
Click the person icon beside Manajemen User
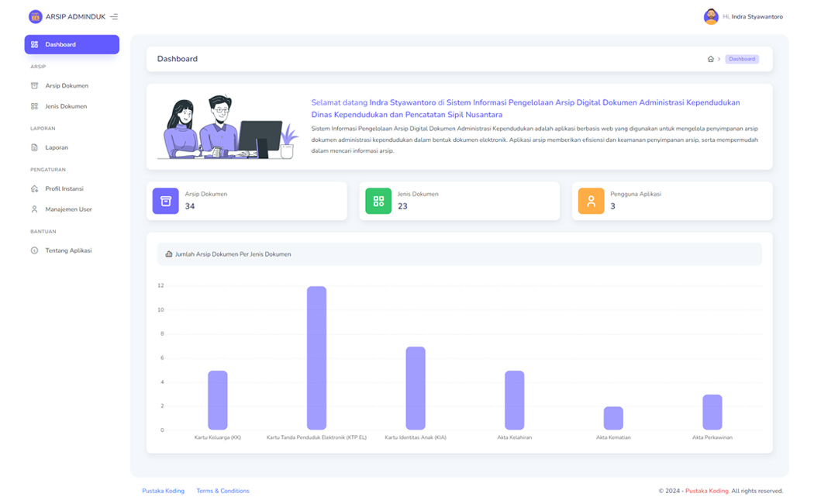pyautogui.click(x=34, y=209)
